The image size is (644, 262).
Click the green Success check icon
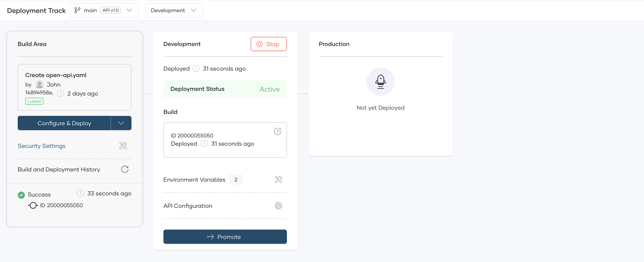click(21, 195)
